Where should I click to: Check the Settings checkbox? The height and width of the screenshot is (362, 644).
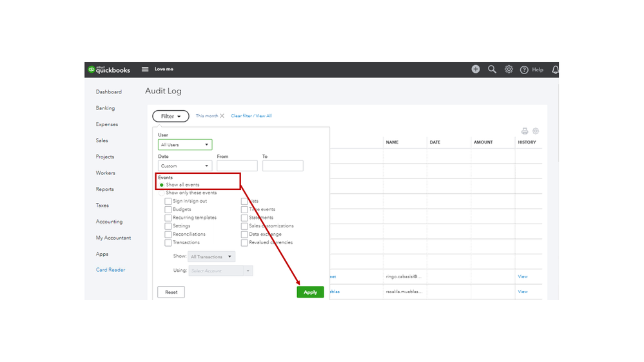click(168, 226)
